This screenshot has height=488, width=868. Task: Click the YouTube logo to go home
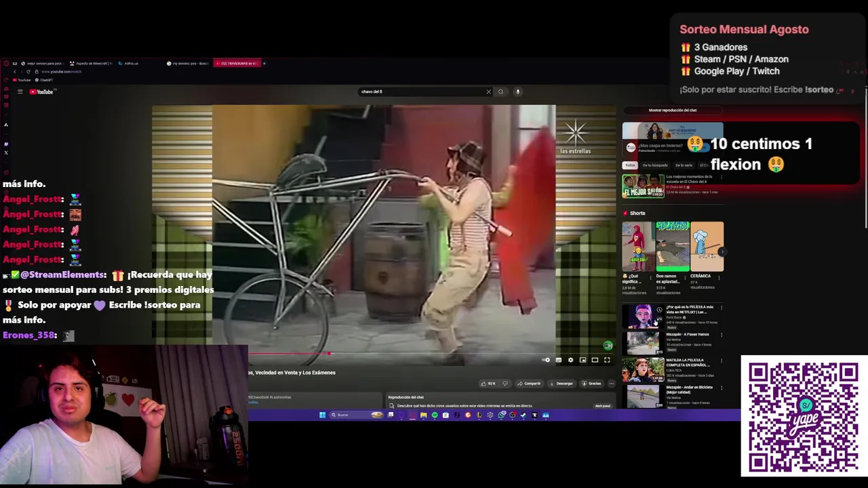(42, 91)
